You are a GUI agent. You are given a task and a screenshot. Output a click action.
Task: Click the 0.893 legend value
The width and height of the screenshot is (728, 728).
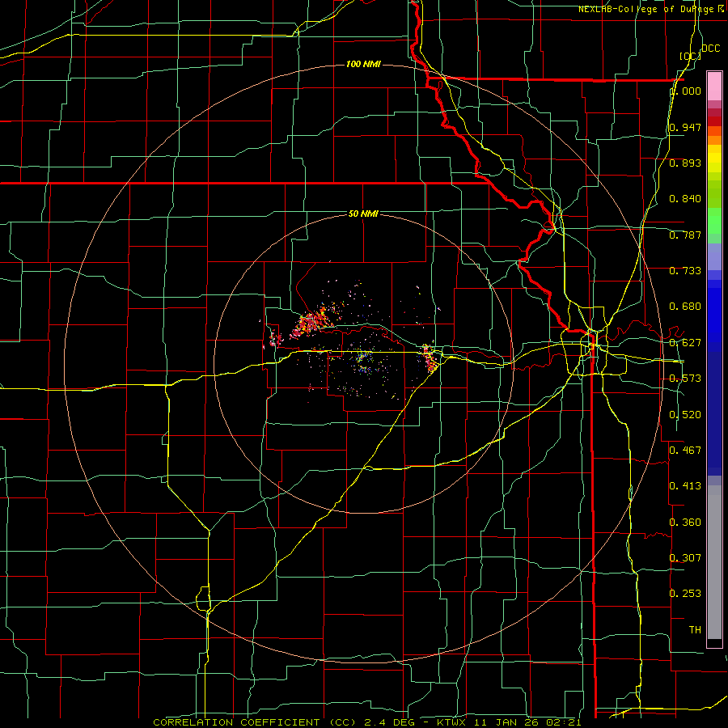click(x=685, y=163)
